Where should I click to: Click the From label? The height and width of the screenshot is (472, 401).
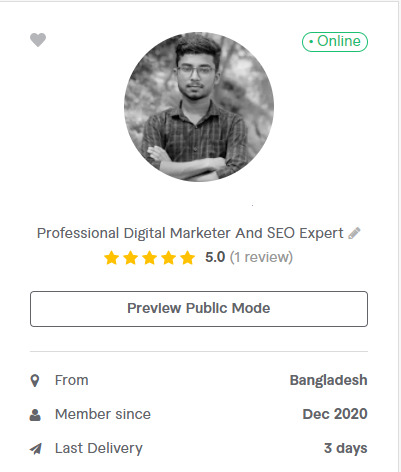(x=72, y=380)
